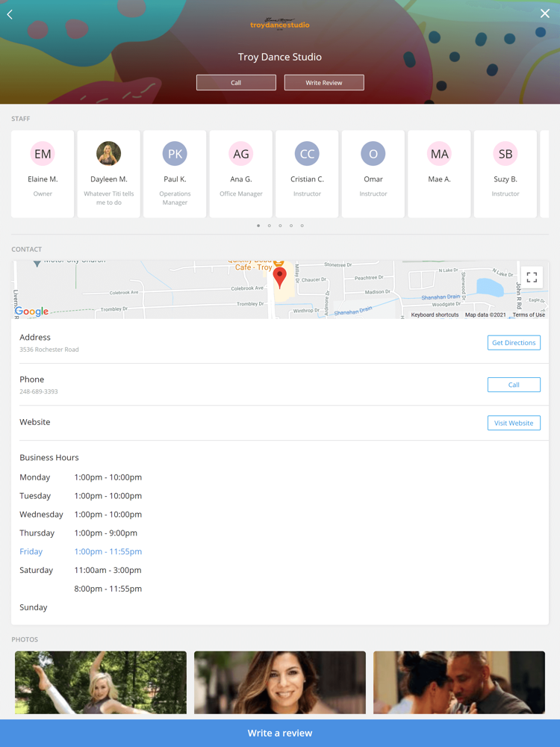Click Dayleen's 'Whatever Titi tells me to do' title

tap(108, 198)
